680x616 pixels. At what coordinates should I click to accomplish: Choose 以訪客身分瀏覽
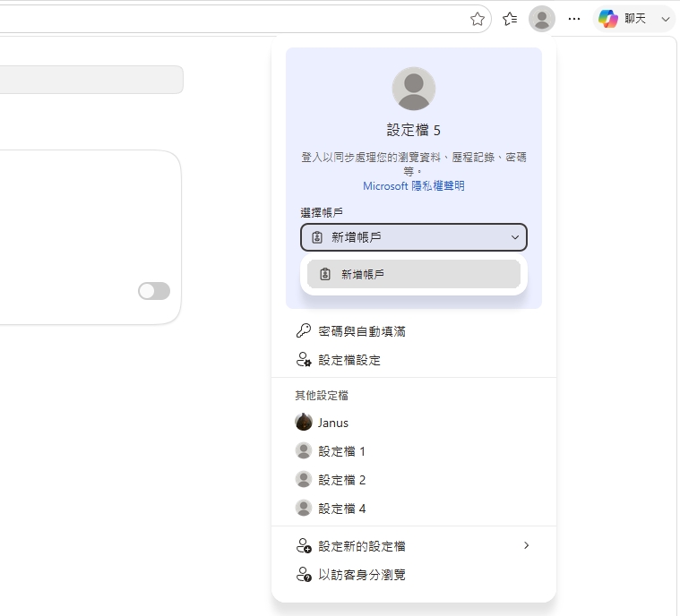(413, 575)
